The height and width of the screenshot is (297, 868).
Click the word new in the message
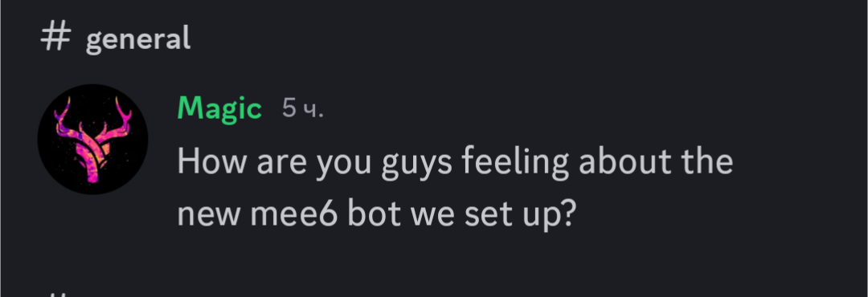point(209,216)
